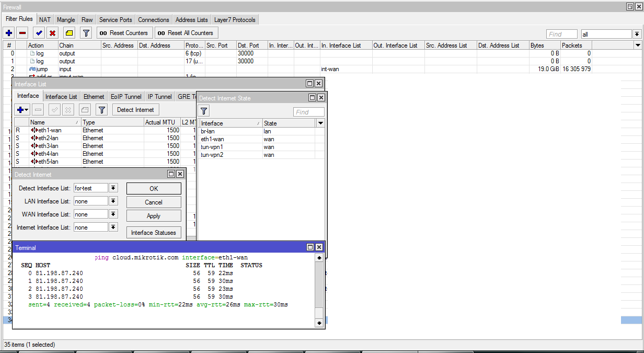Viewport: 644px width, 353px height.
Task: Open Layer7 Protocols tab
Action: [235, 20]
